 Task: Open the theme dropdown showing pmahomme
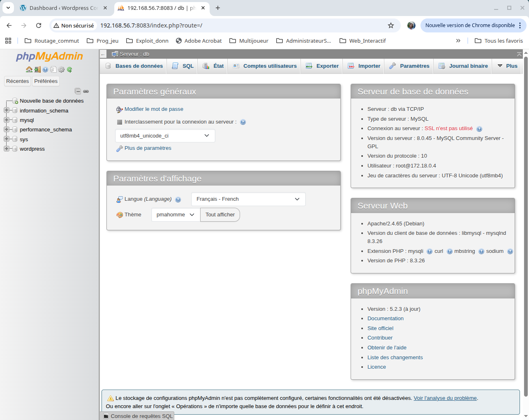click(x=175, y=214)
